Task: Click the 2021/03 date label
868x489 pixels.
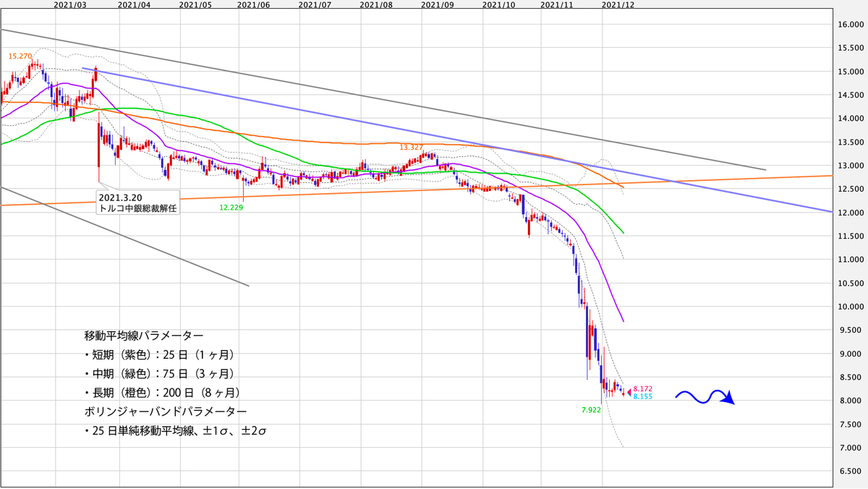Action: [71, 4]
